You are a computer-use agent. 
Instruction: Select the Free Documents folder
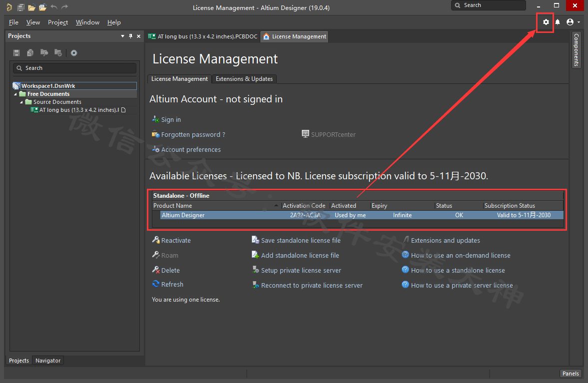click(x=48, y=94)
